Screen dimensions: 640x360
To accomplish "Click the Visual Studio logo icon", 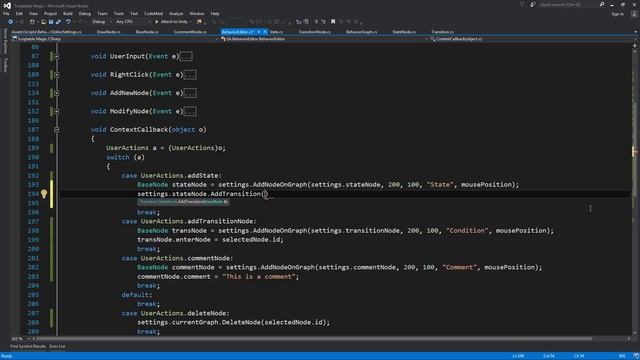I will (x=7, y=5).
